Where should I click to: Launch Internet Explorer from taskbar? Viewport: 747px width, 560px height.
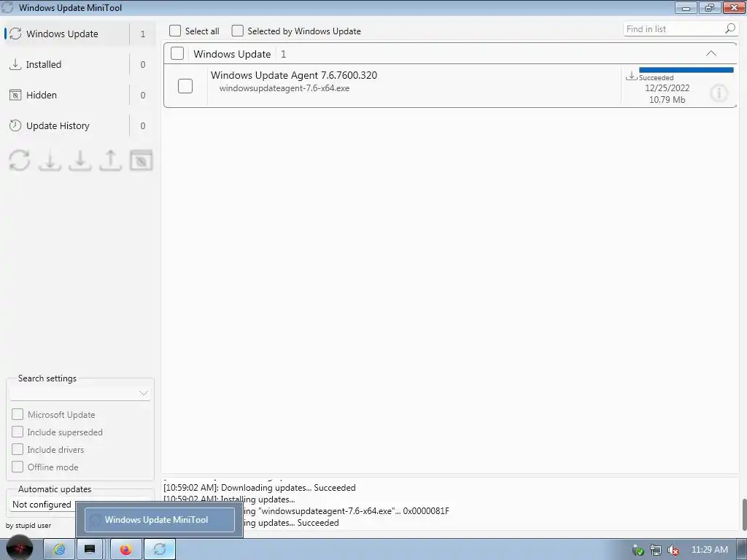[59, 550]
